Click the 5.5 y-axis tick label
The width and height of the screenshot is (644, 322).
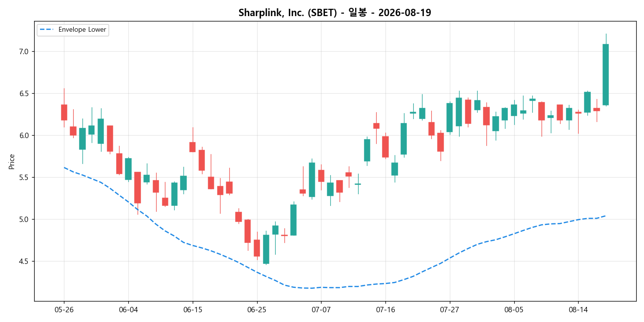click(25, 178)
